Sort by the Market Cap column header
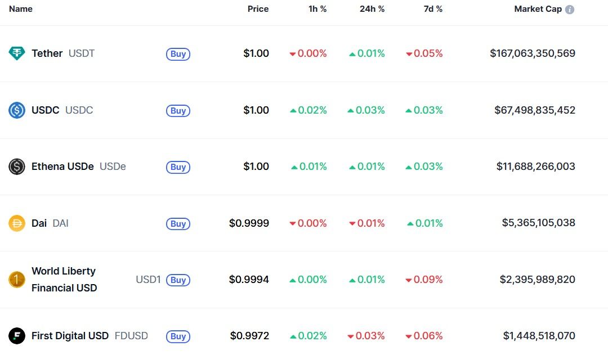 538,9
